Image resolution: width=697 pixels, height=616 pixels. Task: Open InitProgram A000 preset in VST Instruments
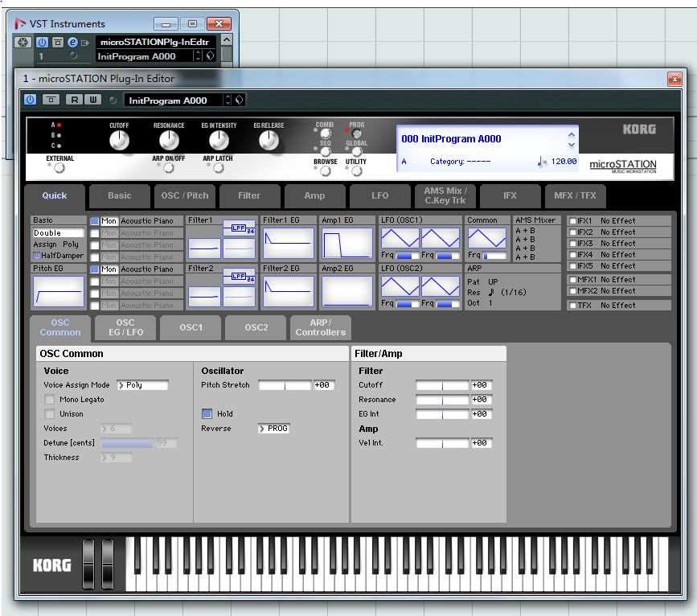[145, 56]
